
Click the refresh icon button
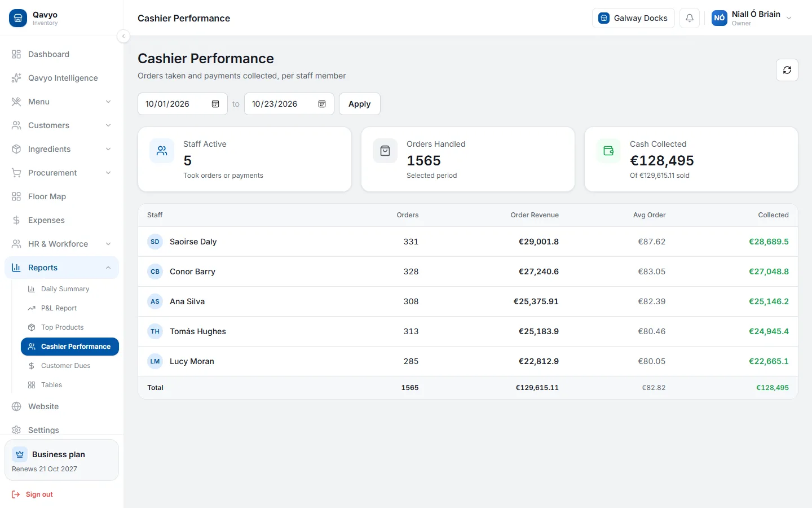787,70
